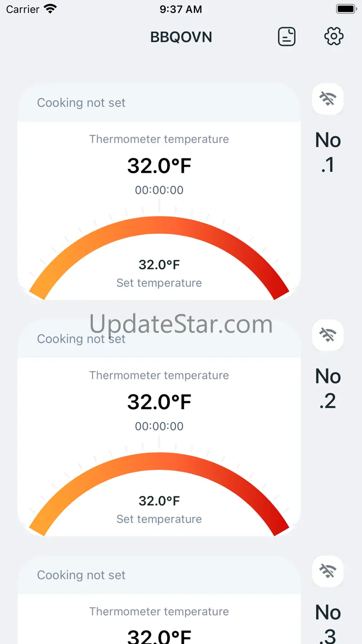The image size is (362, 644).
Task: Open the settings gear icon
Action: pos(334,36)
